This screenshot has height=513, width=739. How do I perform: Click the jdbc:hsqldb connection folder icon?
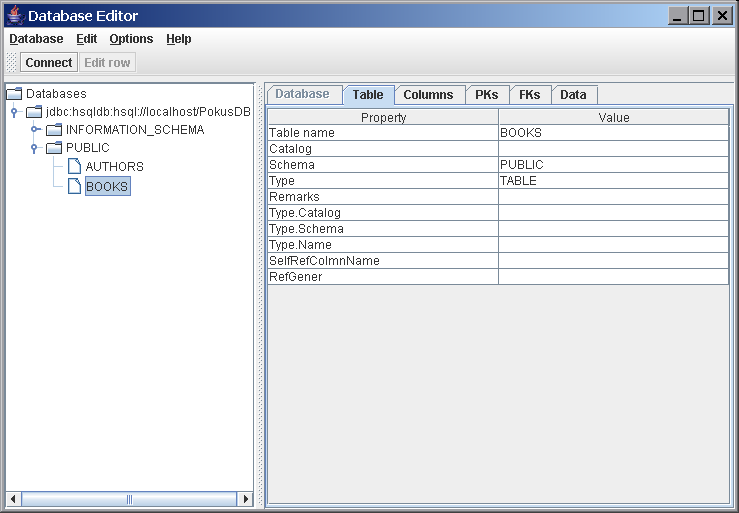[34, 112]
